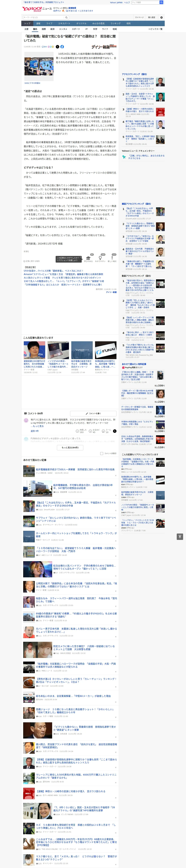Open the 国際 category
Screen dimensions: 186x868
[44, 29]
